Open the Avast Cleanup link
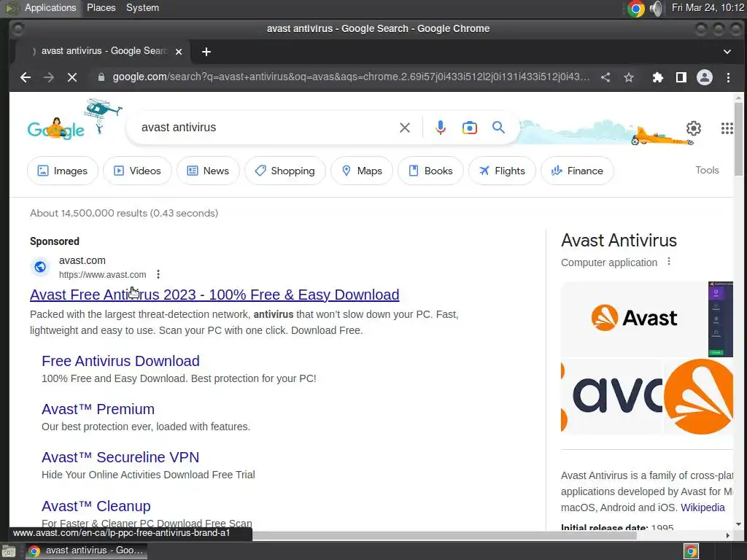Screen dimensions: 747x560 (96, 506)
